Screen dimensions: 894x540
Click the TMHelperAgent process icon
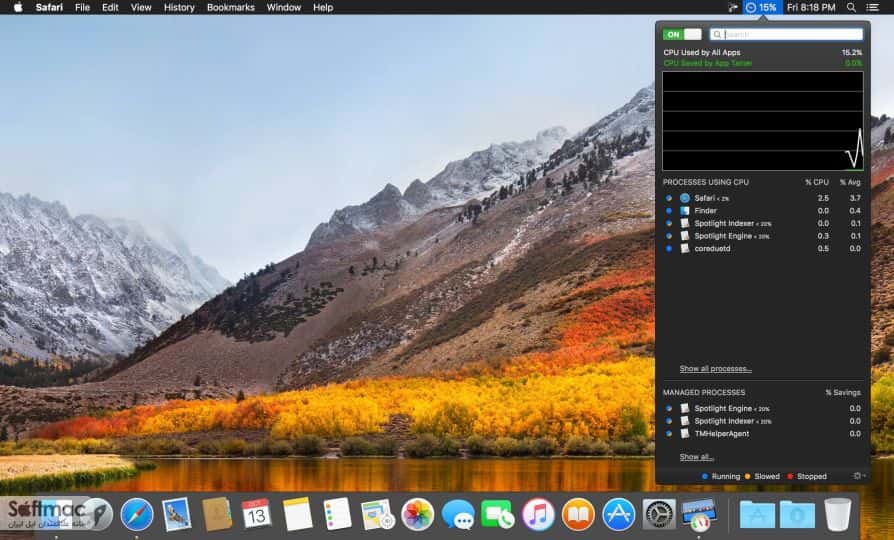point(685,433)
